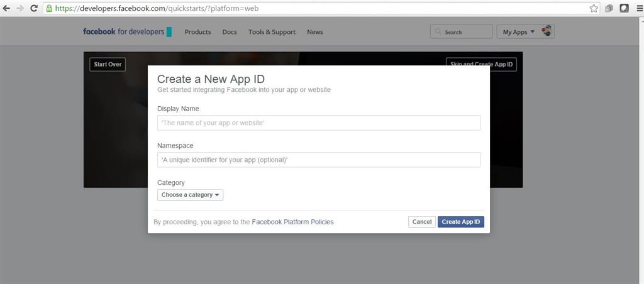
Task: Open the browser hamburger menu
Action: pyautogui.click(x=640, y=8)
